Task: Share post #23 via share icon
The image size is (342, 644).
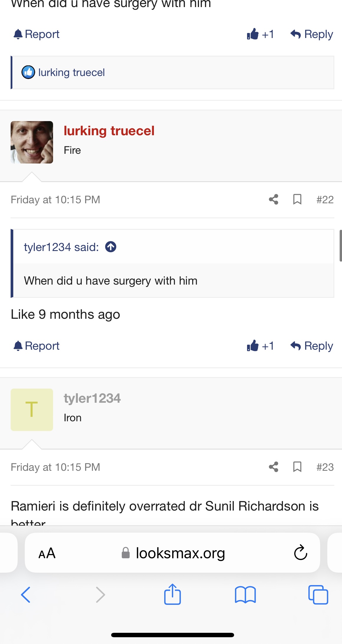Action: pos(274,467)
